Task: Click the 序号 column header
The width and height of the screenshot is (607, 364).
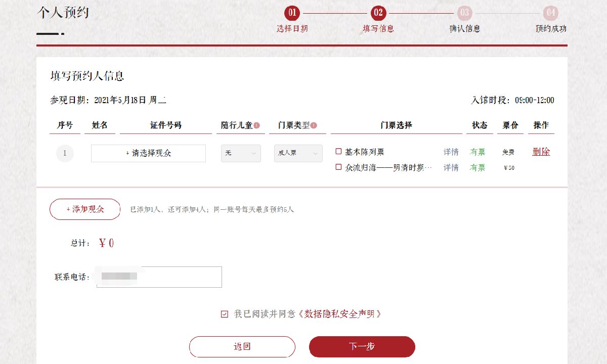Action: (65, 125)
